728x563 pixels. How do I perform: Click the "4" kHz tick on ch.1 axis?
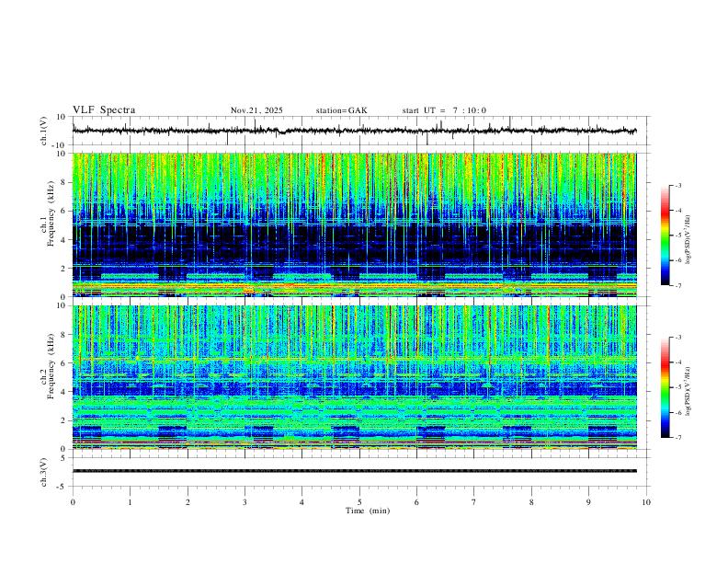click(x=64, y=240)
